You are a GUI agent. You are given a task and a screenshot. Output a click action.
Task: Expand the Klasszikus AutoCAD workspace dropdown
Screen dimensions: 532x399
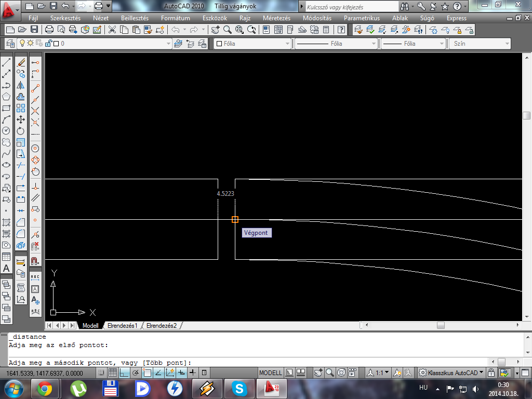[482, 373]
